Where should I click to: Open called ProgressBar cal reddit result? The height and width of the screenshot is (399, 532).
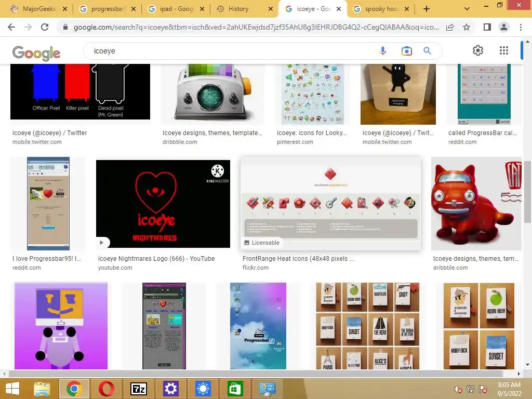[x=483, y=132]
